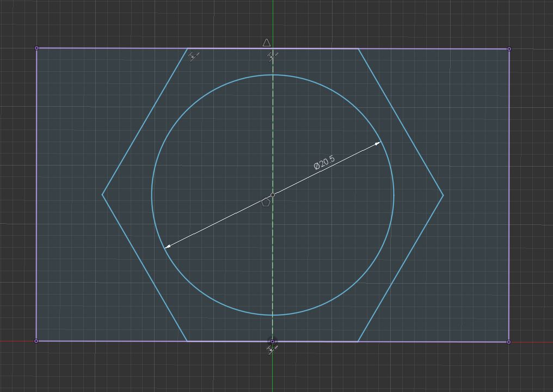
Task: Pick the rectangle's top-left corner point
Action: (x=36, y=48)
